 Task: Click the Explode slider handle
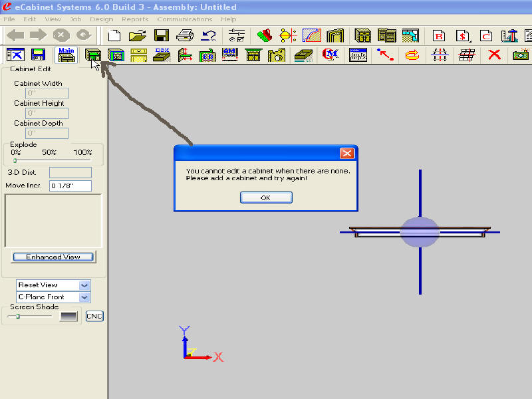(15, 160)
